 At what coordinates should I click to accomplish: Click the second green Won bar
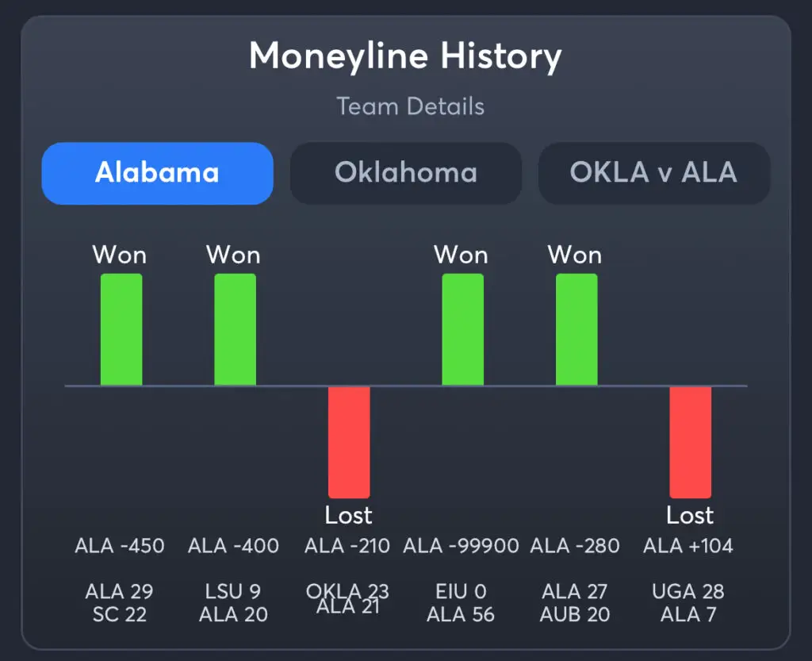point(233,329)
